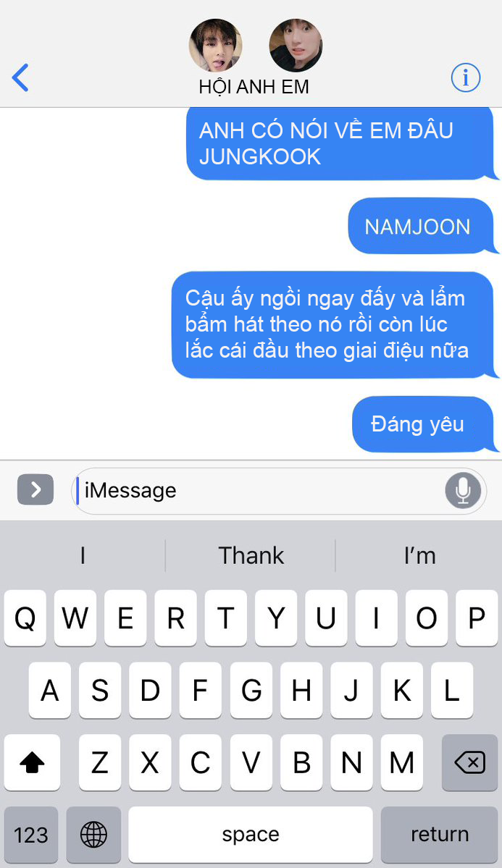Tap the 'HỘI ANH EM' group title

(254, 87)
